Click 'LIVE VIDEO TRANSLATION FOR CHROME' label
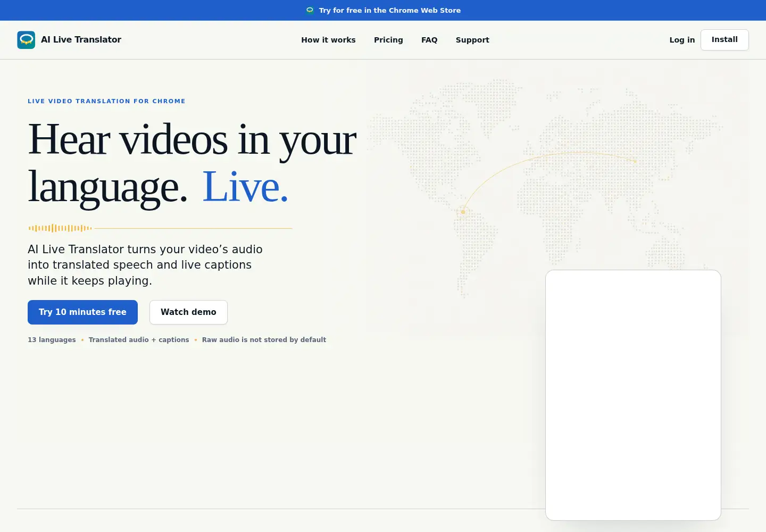 (106, 101)
